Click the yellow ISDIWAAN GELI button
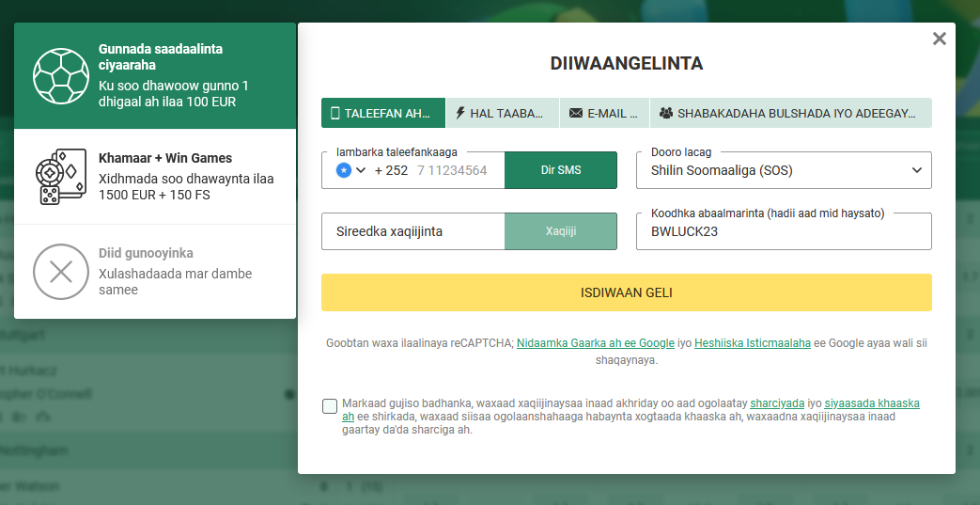 pyautogui.click(x=627, y=292)
